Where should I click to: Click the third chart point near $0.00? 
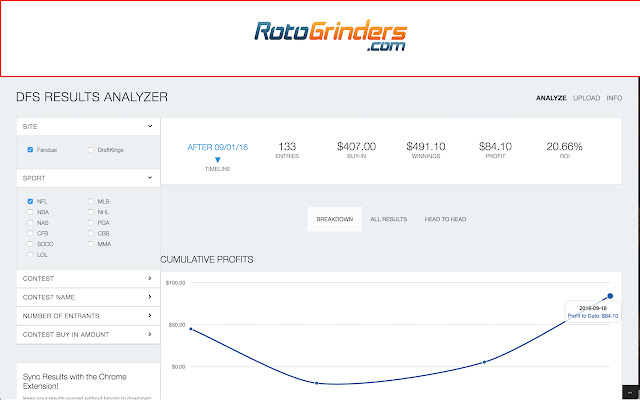(x=484, y=362)
